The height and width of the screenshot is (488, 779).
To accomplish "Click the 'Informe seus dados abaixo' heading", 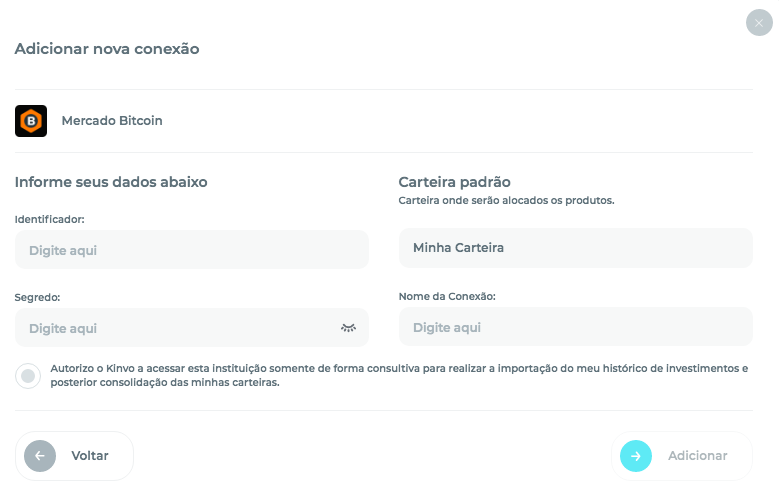I will point(111,182).
